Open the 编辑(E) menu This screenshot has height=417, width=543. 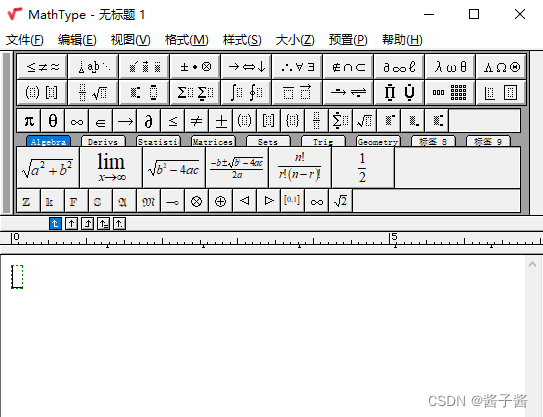pyautogui.click(x=77, y=40)
